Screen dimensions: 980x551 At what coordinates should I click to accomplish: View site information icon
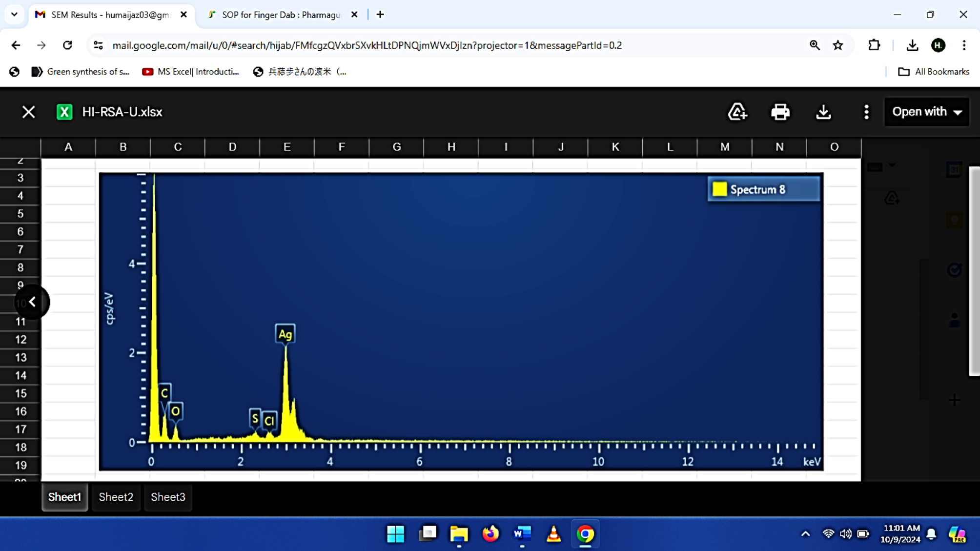(98, 45)
